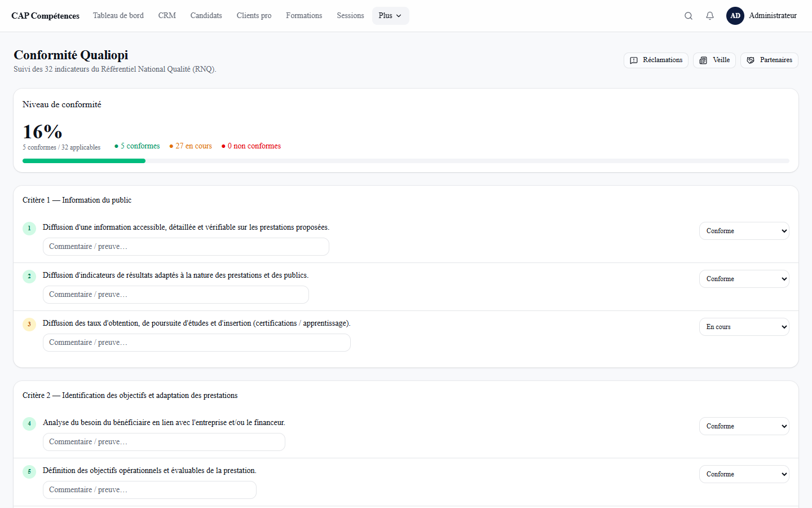
Task: Switch to Formations section
Action: pyautogui.click(x=304, y=16)
